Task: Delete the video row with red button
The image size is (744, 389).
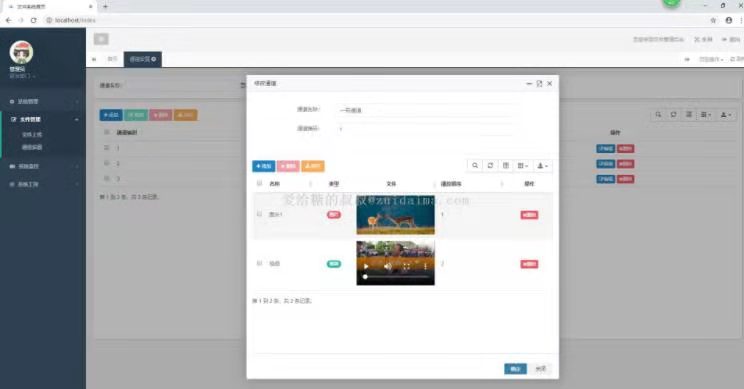Action: [529, 264]
